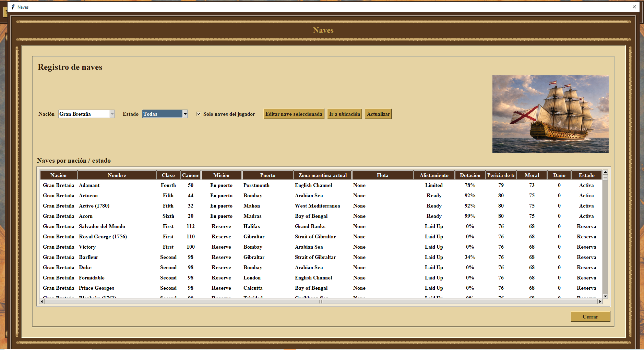Click Porstmouth port cell
This screenshot has height=350, width=644.
coord(257,185)
